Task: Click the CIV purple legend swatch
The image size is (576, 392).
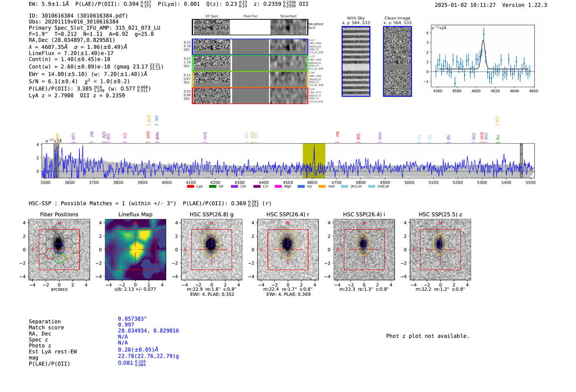Action: (x=235, y=187)
